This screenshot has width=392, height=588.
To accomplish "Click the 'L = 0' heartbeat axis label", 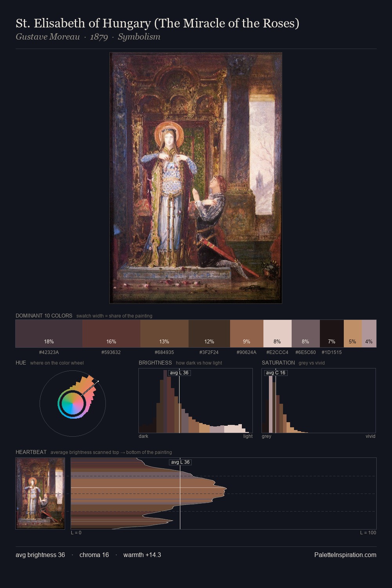I will tap(76, 533).
